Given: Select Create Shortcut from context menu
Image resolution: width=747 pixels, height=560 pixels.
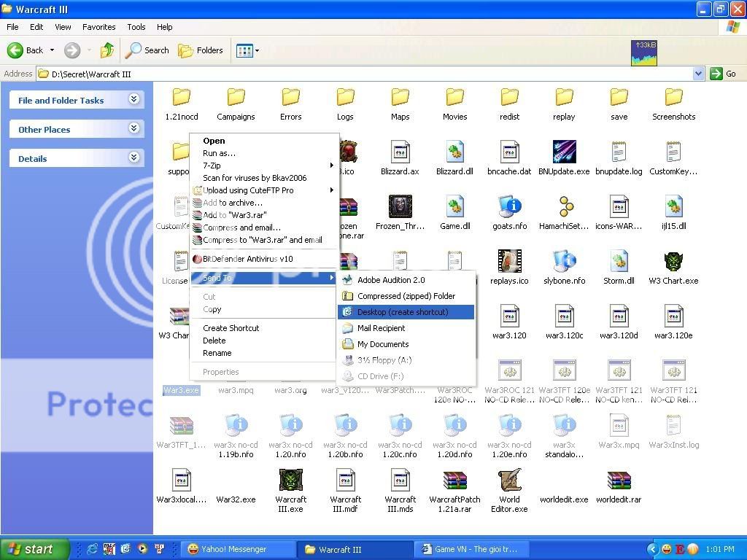Looking at the screenshot, I should coord(231,328).
